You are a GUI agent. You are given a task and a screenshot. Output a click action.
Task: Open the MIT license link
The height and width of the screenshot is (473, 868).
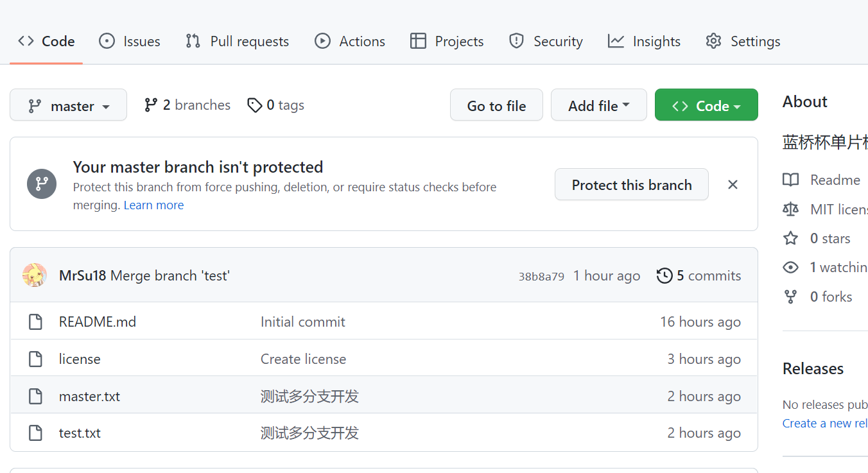click(839, 209)
